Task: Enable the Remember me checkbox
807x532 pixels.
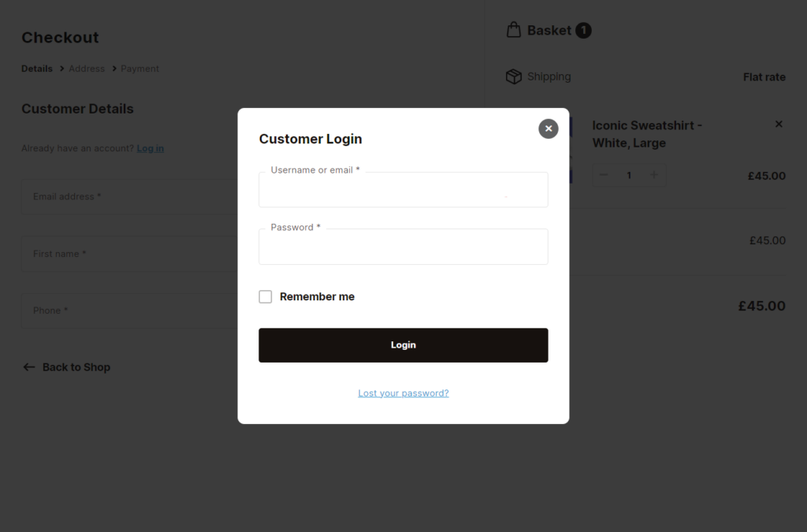Action: (265, 296)
